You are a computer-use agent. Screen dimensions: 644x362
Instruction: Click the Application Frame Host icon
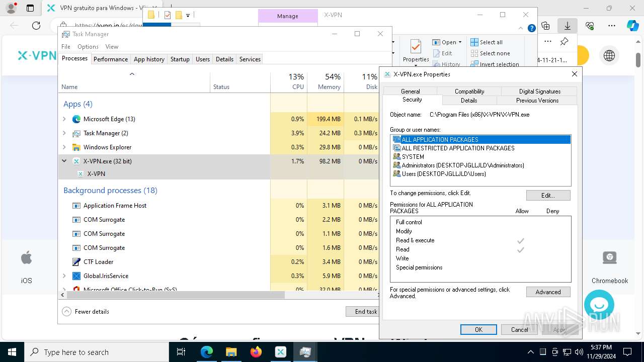[76, 206]
